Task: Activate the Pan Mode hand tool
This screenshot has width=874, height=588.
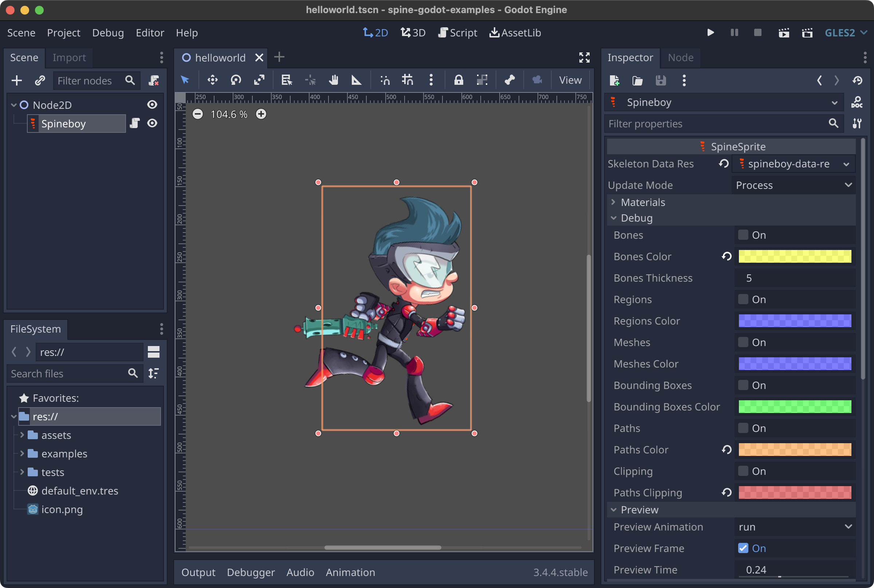Action: (333, 80)
